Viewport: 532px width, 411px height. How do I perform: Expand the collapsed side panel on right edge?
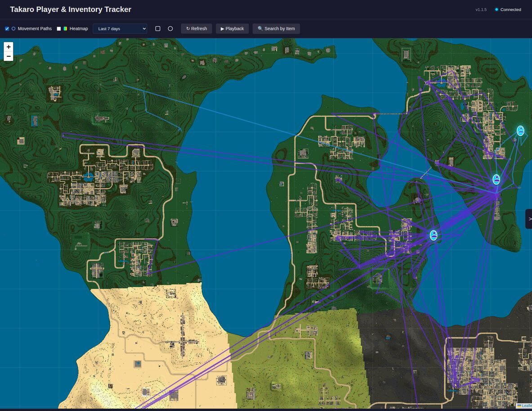[529, 219]
